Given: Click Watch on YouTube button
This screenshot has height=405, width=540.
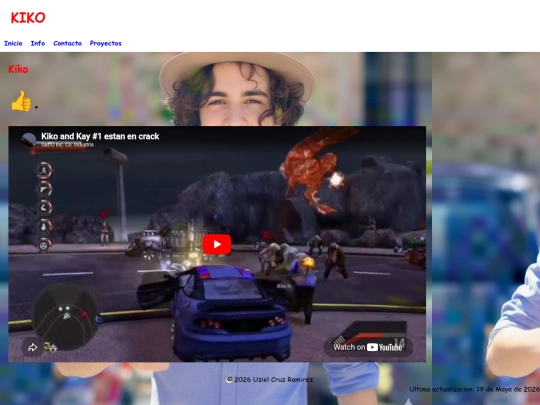Looking at the screenshot, I should click(x=368, y=347).
